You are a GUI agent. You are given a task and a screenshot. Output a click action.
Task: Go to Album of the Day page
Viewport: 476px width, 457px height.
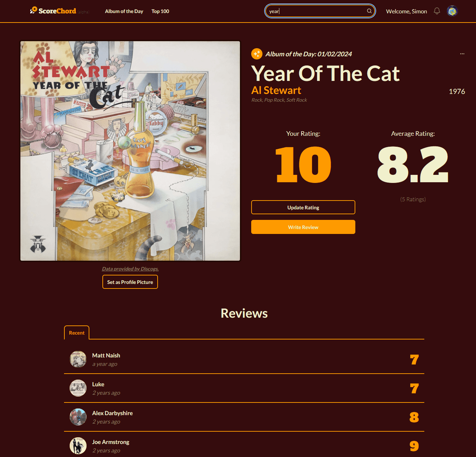[124, 11]
